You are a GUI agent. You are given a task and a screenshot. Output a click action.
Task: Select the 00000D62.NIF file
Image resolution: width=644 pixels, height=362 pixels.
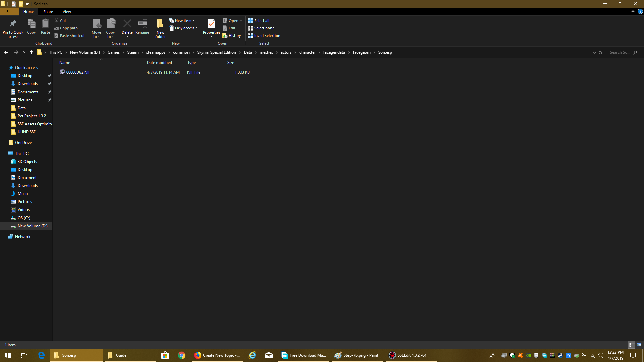78,72
